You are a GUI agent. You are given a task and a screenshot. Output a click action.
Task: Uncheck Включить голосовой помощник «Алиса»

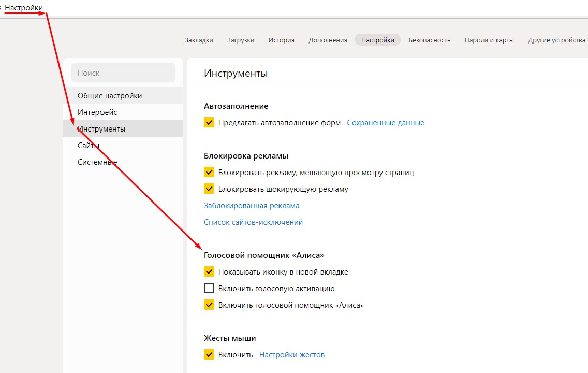pyautogui.click(x=209, y=305)
